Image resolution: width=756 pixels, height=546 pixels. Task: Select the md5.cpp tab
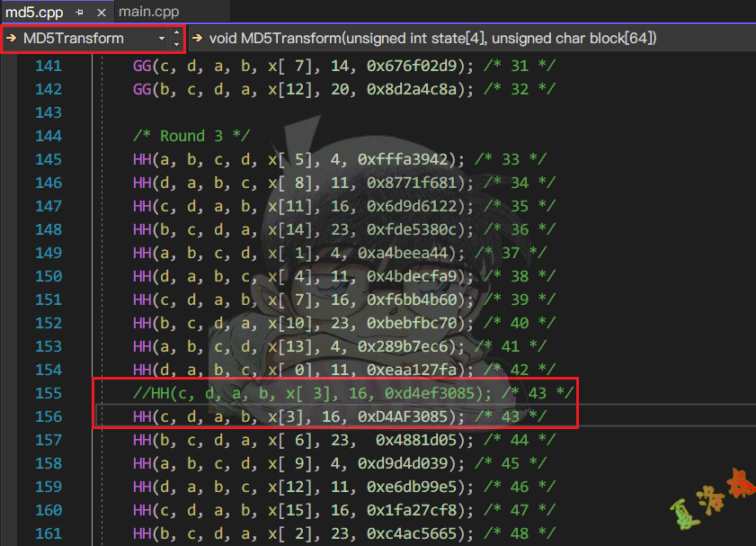[34, 13]
